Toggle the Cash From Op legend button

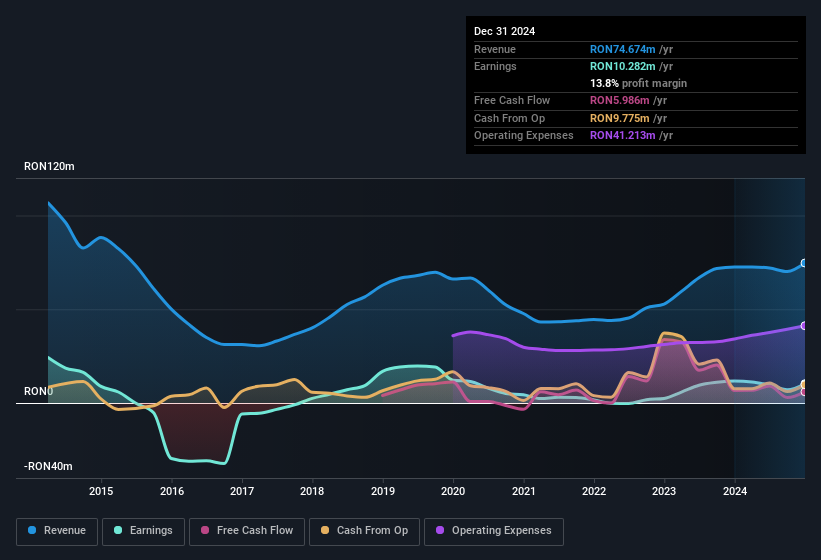[x=364, y=531]
